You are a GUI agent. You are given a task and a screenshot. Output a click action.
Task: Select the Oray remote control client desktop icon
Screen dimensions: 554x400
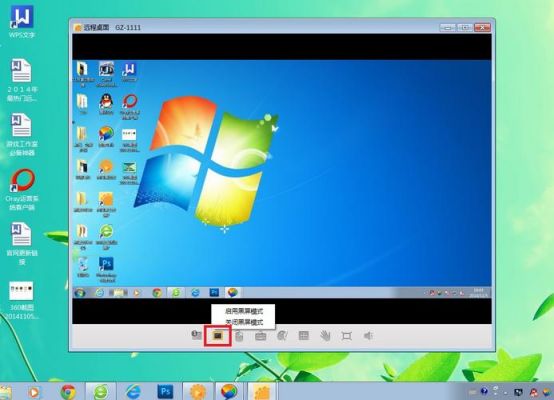pos(22,190)
